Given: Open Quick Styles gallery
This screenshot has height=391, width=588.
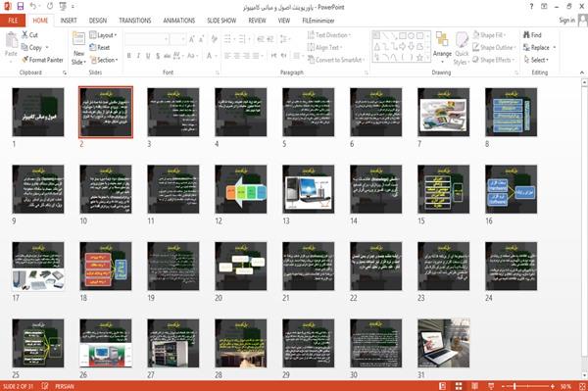Looking at the screenshot, I should click(462, 48).
